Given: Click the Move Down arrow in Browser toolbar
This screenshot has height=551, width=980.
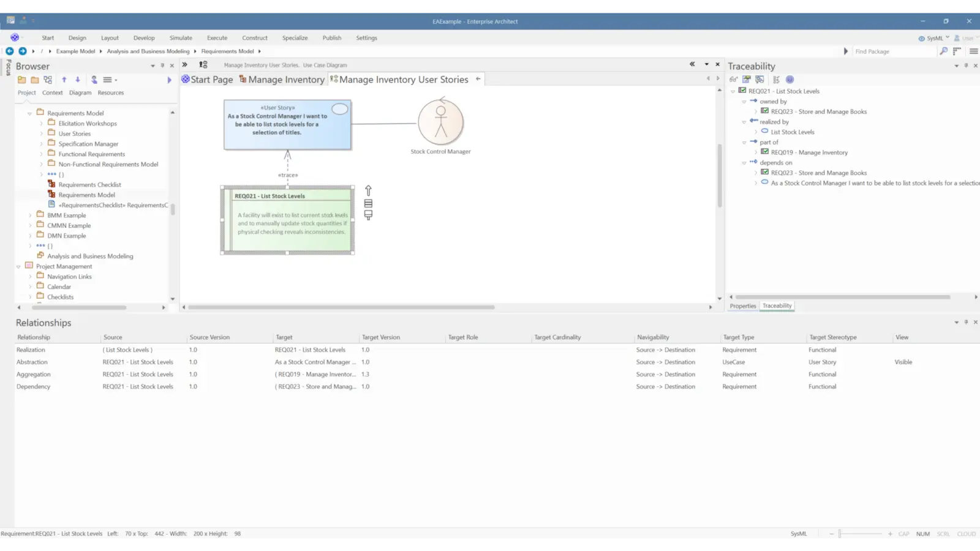Looking at the screenshot, I should click(x=77, y=80).
